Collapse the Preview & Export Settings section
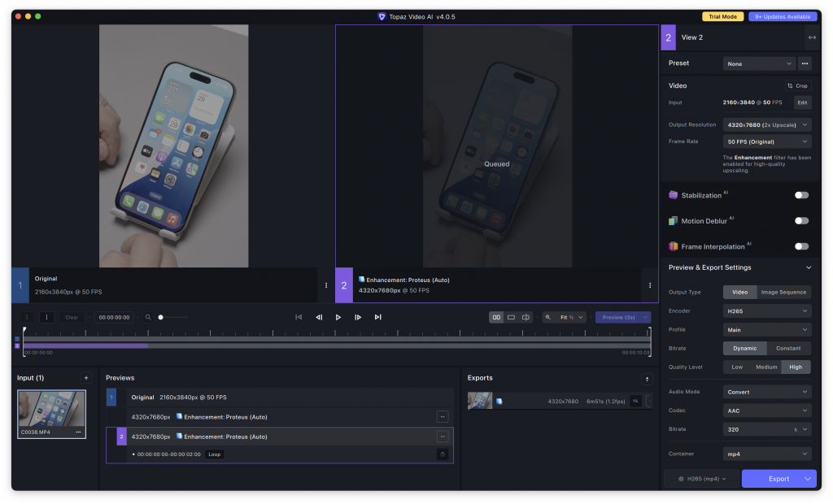This screenshot has width=833, height=504. pos(808,267)
